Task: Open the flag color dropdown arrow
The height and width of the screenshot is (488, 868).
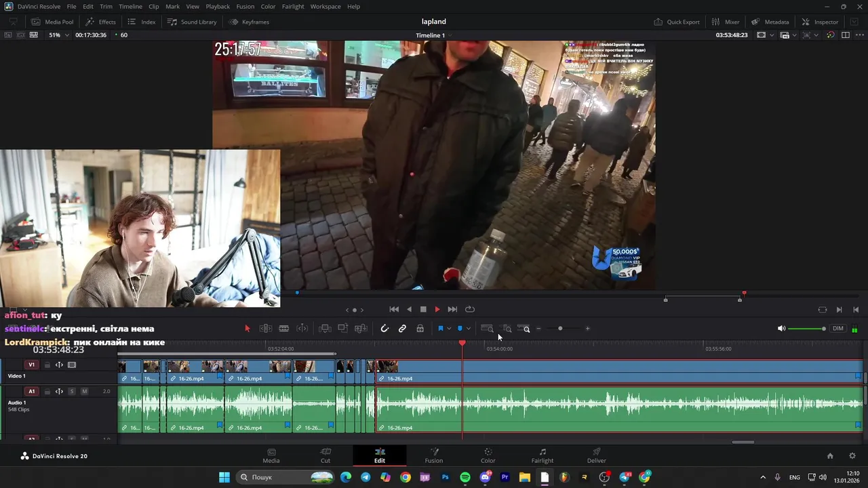Action: pyautogui.click(x=449, y=329)
